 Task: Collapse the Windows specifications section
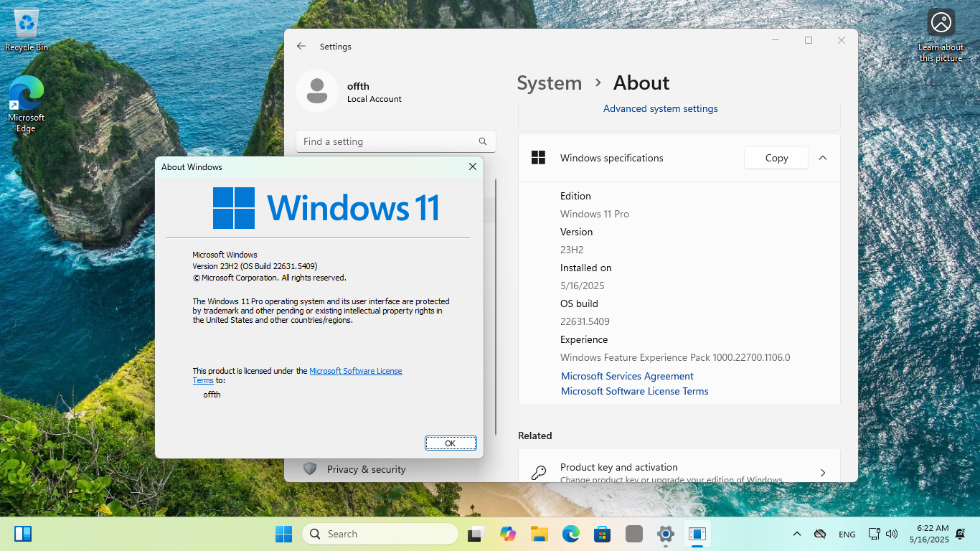pyautogui.click(x=823, y=158)
